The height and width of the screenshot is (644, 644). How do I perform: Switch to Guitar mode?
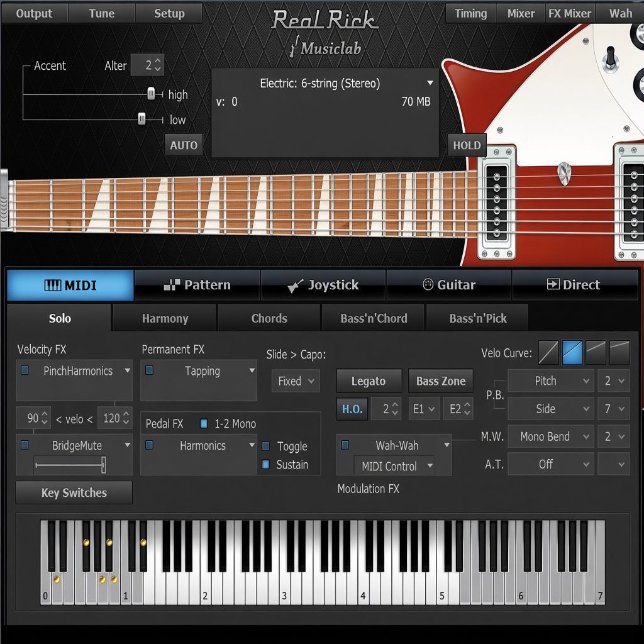click(x=449, y=285)
